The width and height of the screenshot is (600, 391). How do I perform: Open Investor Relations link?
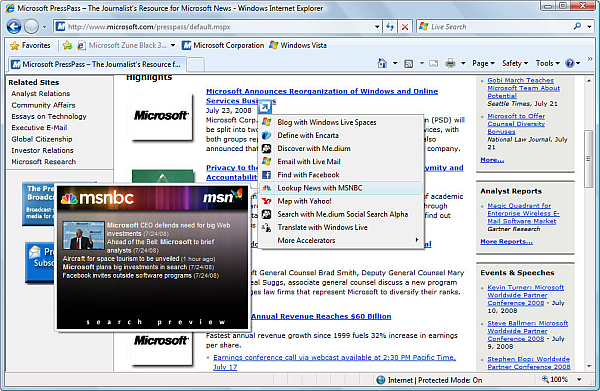point(42,150)
